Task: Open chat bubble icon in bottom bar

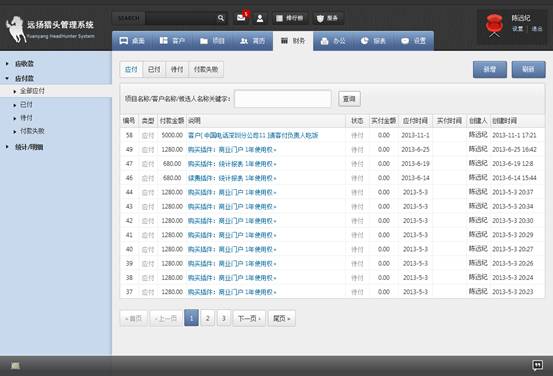Action: pos(537,365)
